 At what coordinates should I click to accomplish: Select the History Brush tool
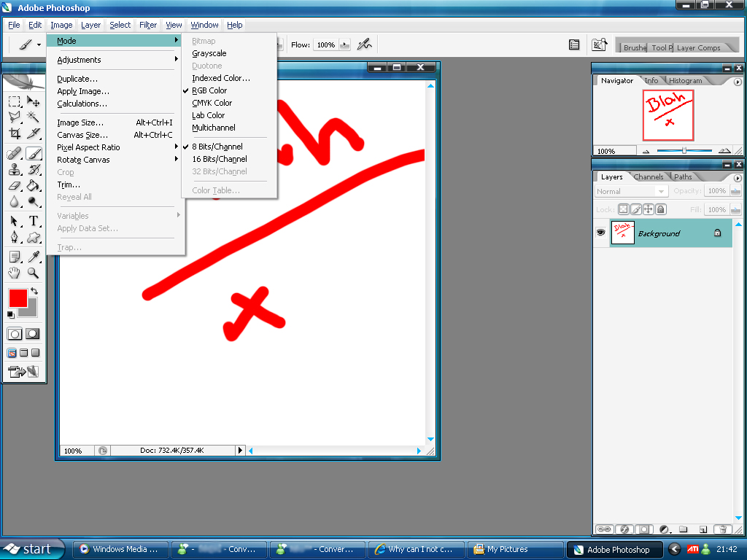[x=33, y=169]
